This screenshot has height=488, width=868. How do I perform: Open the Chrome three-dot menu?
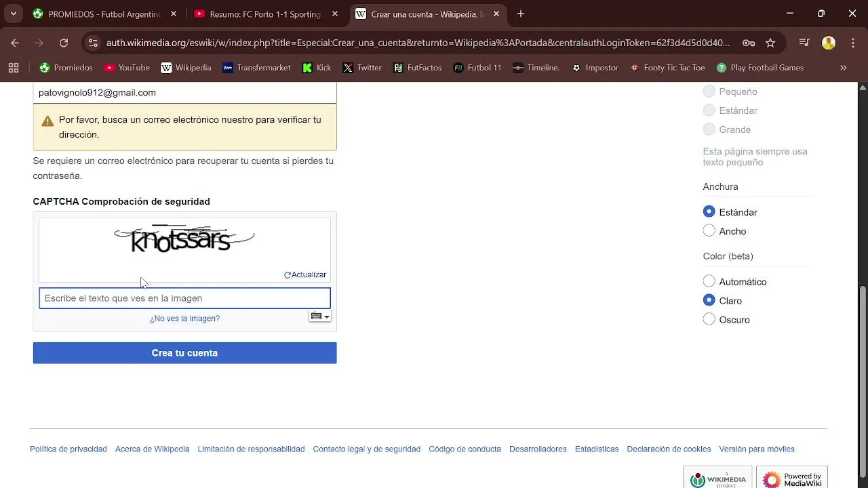(852, 43)
